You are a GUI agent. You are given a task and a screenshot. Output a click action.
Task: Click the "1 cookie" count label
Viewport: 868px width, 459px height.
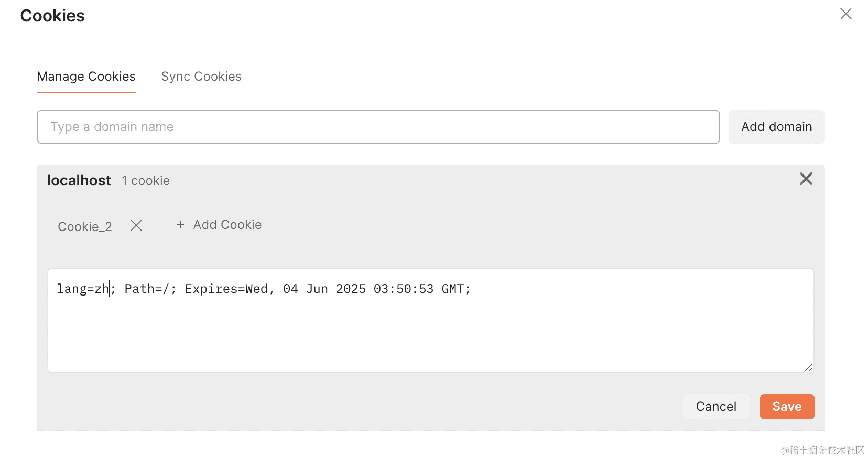146,181
